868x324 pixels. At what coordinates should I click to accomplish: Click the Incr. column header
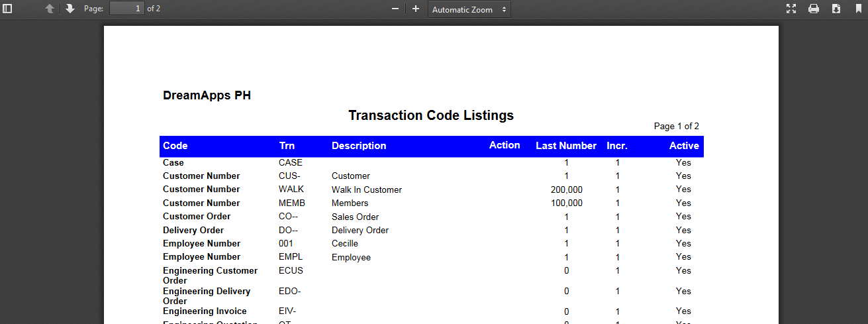(617, 146)
